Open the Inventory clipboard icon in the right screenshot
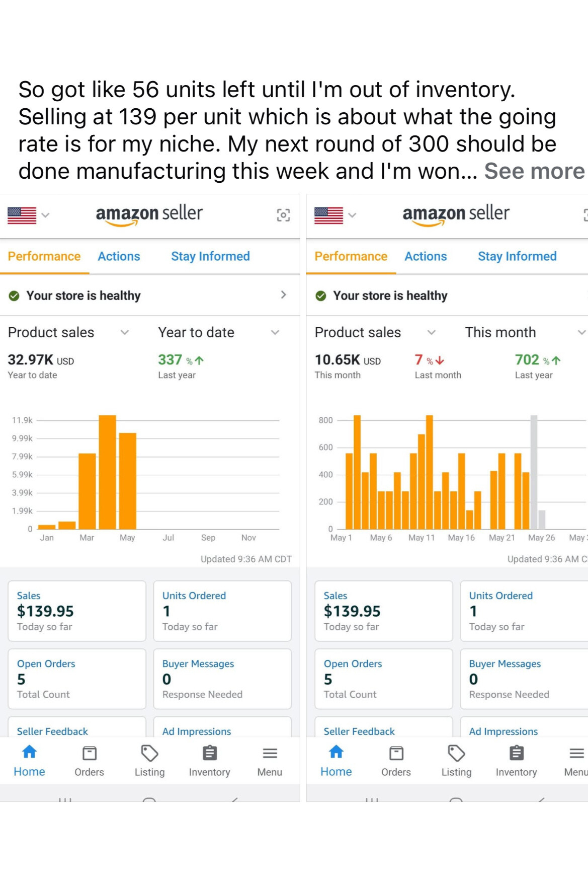 [x=516, y=754]
